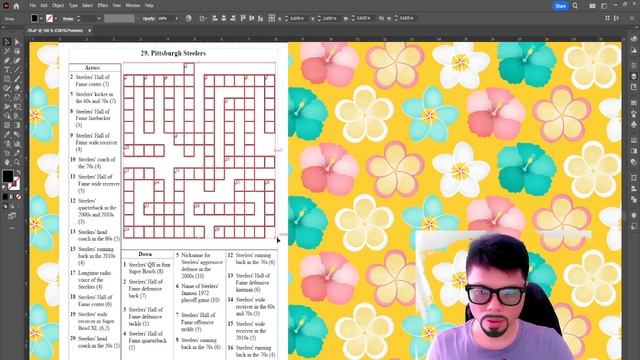Expand the Opacity value dropdown

click(x=177, y=18)
